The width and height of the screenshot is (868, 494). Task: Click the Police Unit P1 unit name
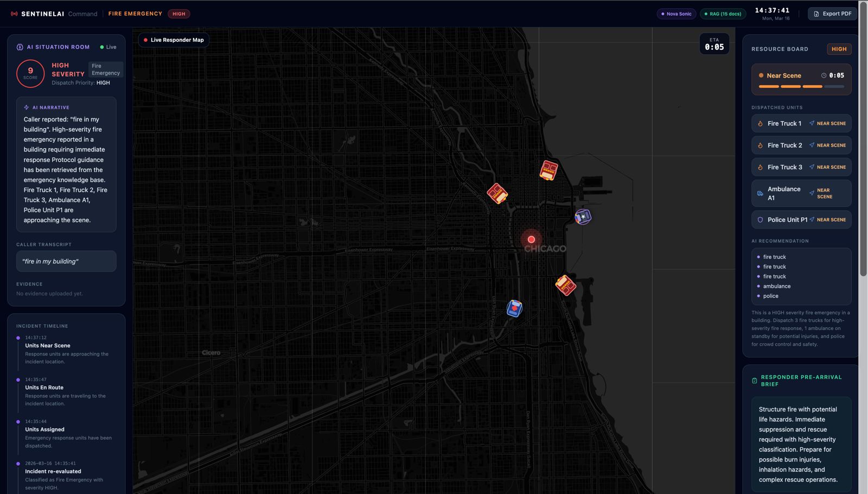[787, 220]
